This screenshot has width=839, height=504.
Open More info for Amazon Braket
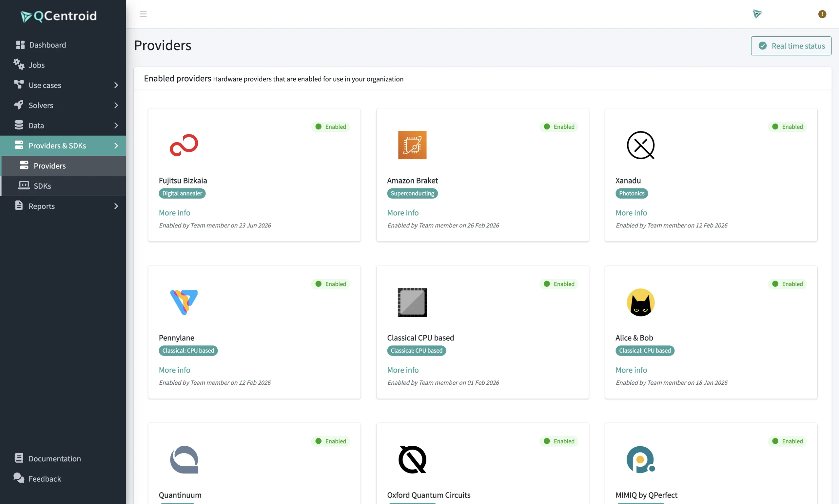(x=403, y=213)
